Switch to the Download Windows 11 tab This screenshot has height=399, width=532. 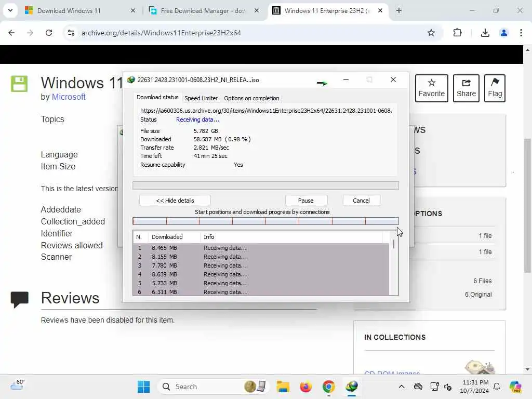click(79, 10)
